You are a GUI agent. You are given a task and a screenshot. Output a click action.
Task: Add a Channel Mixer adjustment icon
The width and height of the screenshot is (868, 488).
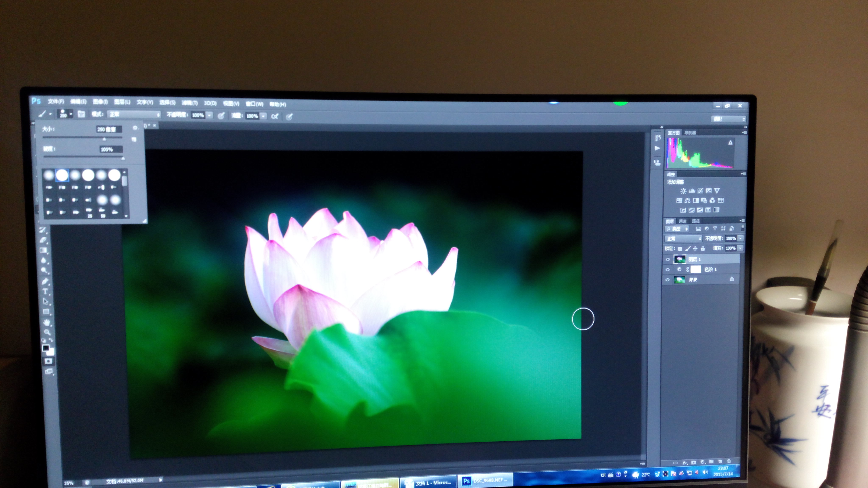712,200
